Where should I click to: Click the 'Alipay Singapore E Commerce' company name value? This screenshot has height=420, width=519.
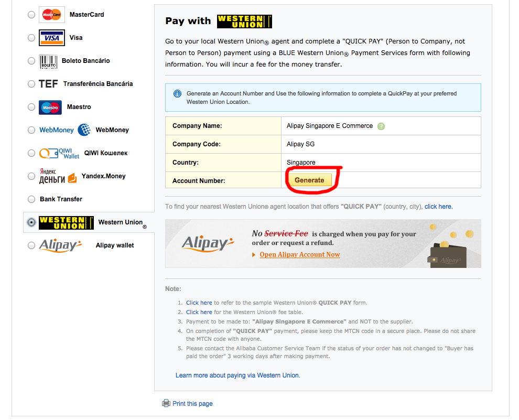330,126
